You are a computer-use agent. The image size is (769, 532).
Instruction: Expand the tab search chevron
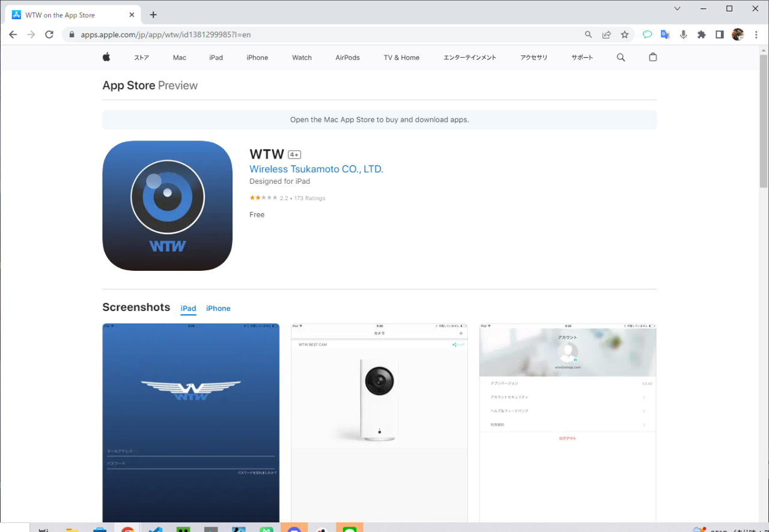[x=677, y=8]
